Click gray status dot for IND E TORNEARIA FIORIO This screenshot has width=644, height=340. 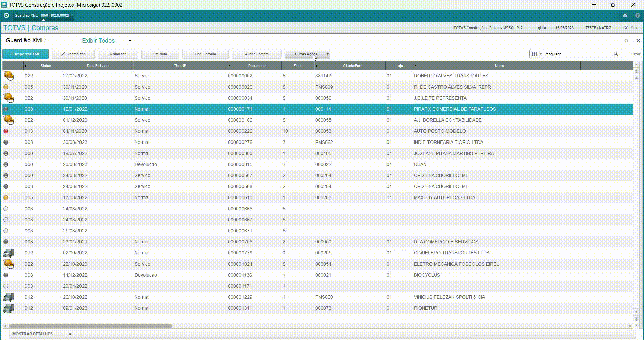click(6, 142)
